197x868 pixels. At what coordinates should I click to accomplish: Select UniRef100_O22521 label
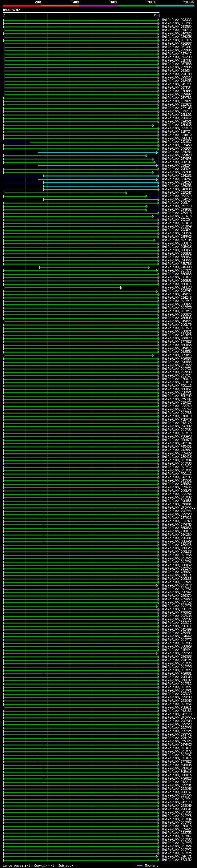click(177, 582)
